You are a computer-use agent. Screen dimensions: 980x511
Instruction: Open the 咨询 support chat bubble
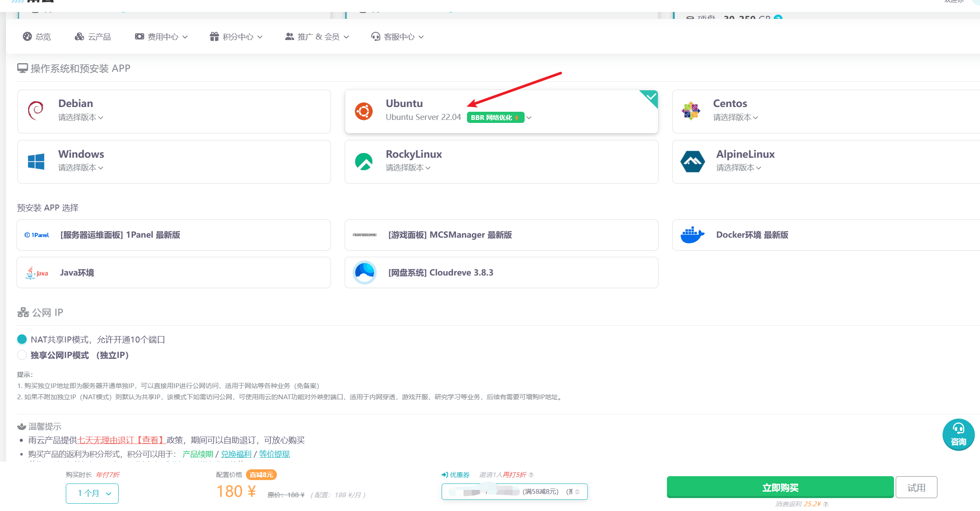click(x=958, y=435)
